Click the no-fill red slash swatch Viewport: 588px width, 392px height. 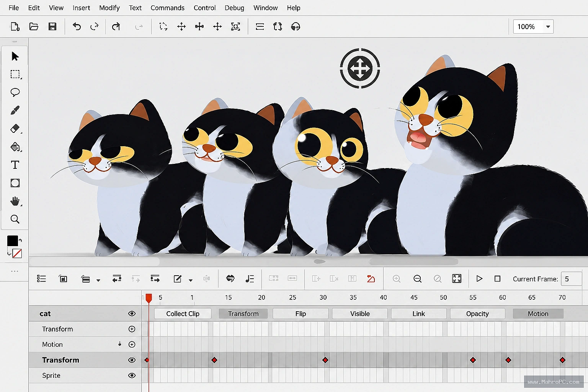[17, 253]
